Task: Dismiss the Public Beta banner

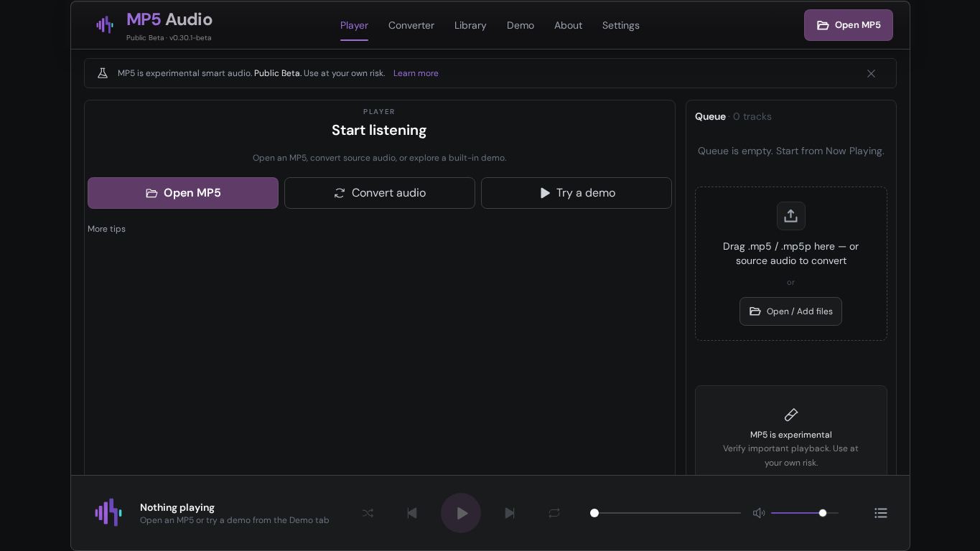Action: [x=871, y=73]
